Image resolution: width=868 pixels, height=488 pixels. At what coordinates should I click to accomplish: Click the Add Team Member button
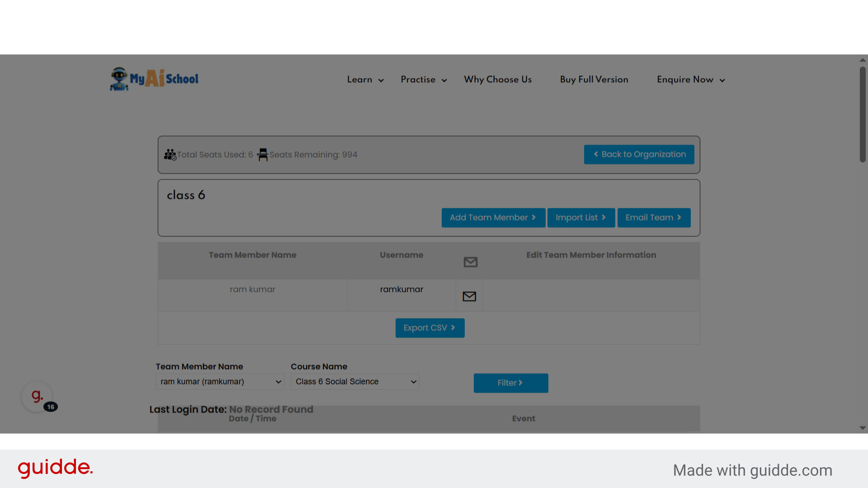(493, 218)
